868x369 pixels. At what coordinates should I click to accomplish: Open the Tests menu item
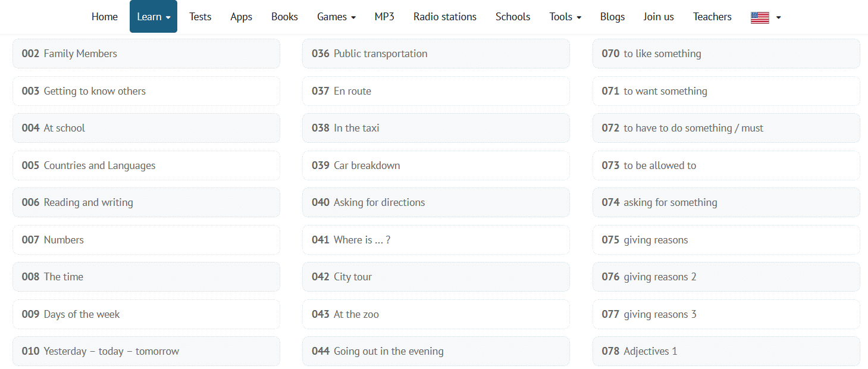200,17
